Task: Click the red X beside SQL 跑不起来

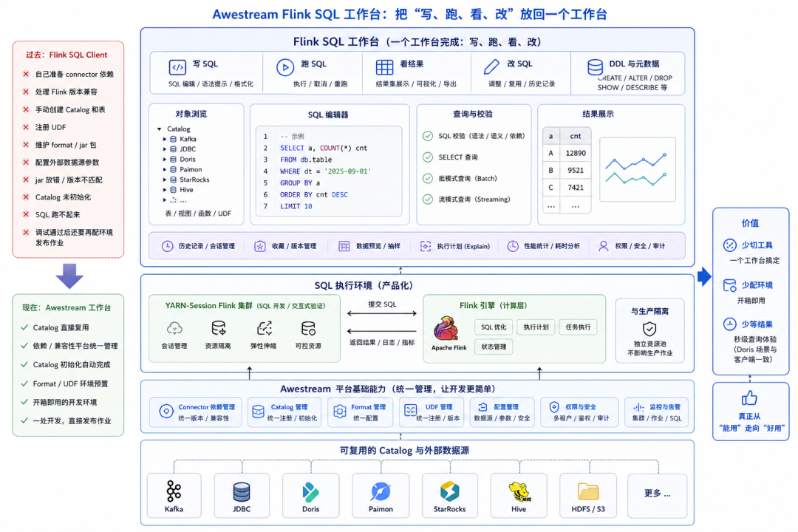Action: pos(26,215)
